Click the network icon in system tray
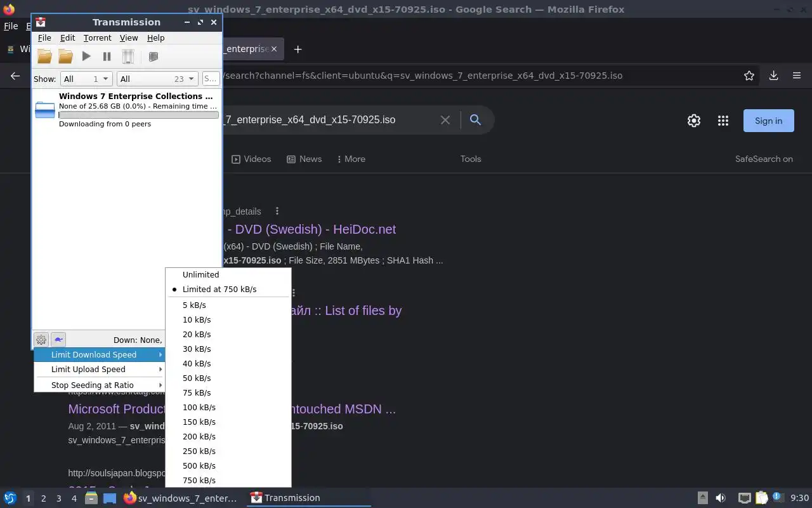812x508 pixels. click(744, 498)
